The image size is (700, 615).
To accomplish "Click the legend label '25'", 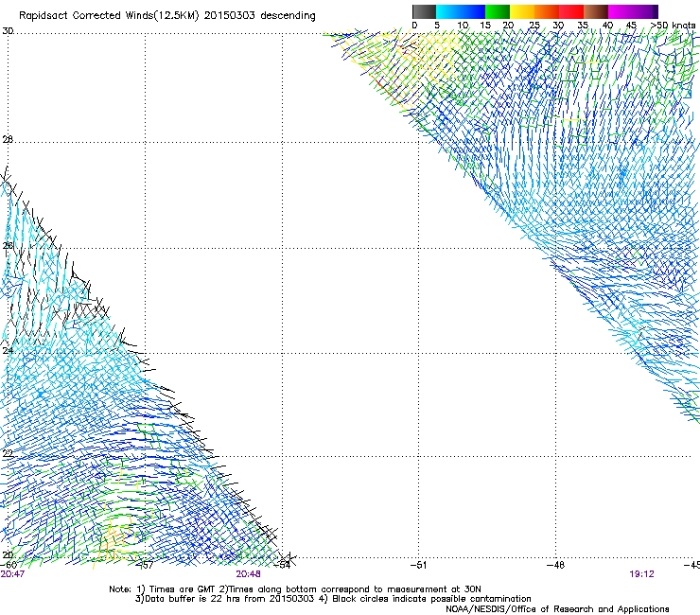I will click(x=534, y=26).
